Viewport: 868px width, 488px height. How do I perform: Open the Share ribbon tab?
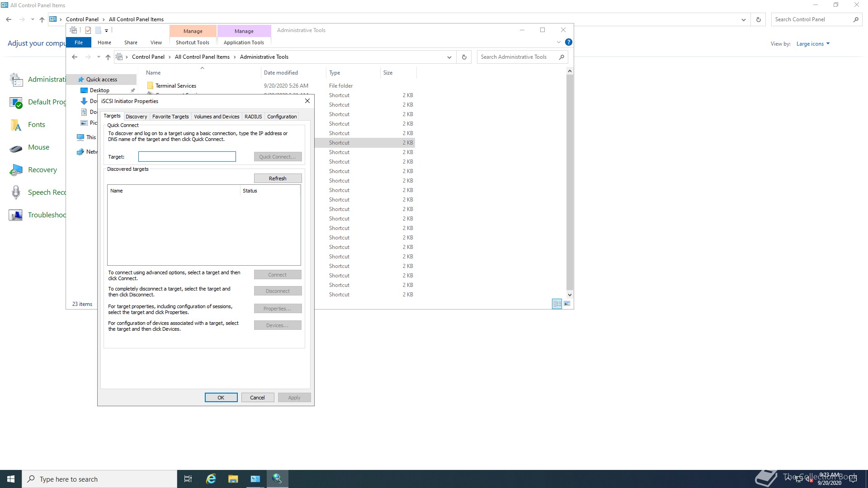[131, 42]
